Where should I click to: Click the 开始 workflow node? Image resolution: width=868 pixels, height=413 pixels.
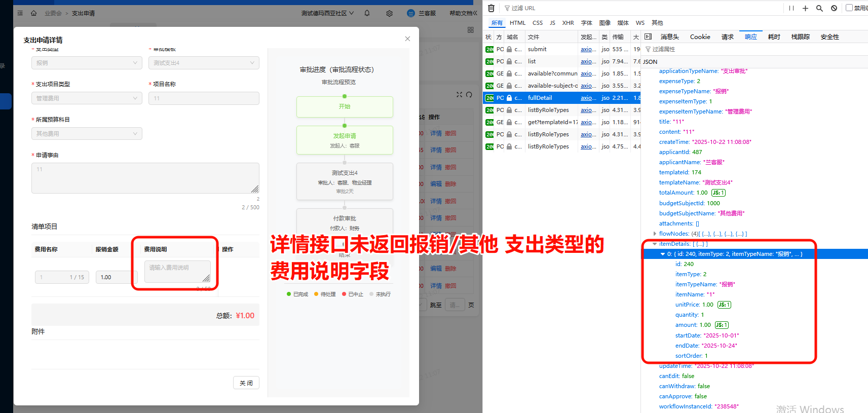(345, 106)
